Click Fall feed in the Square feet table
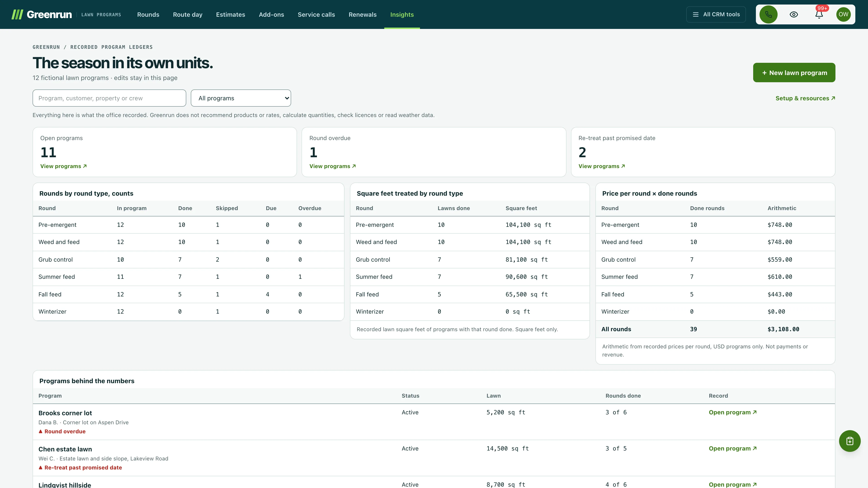Image resolution: width=868 pixels, height=488 pixels. [367, 294]
